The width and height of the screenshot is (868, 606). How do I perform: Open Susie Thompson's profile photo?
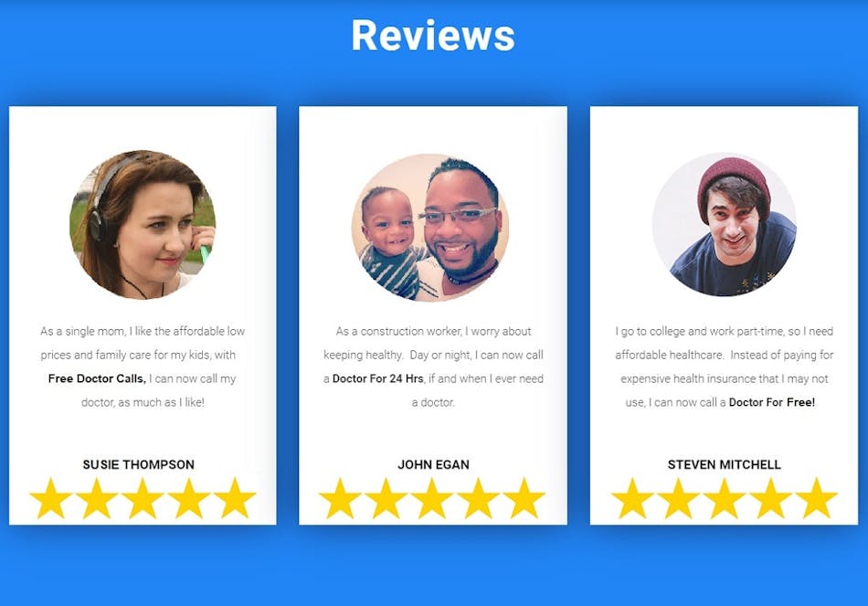pyautogui.click(x=143, y=225)
